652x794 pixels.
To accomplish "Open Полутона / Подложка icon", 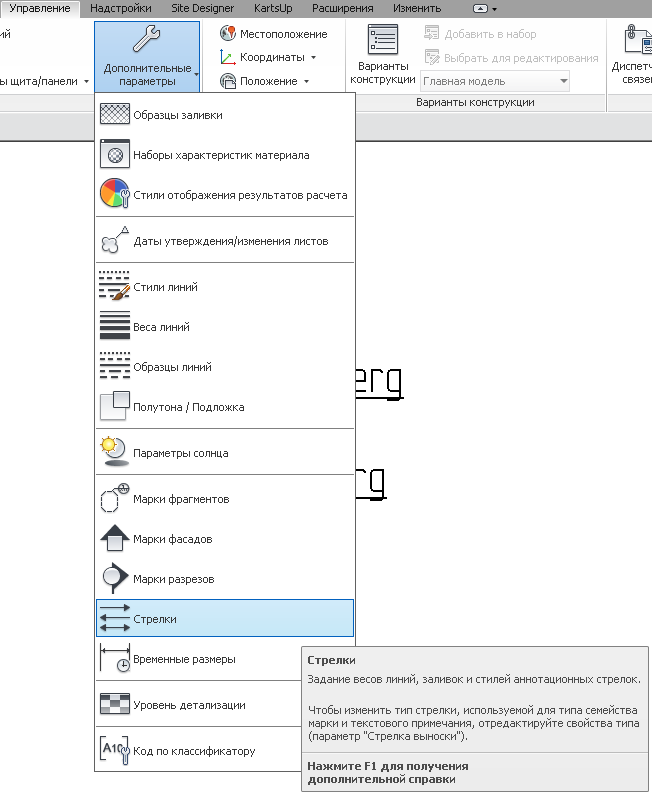I will pos(115,406).
